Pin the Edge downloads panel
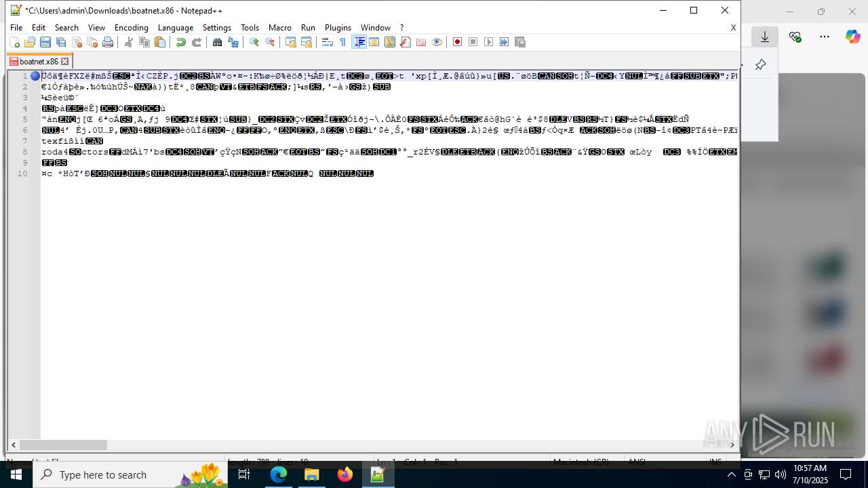This screenshot has width=868, height=488. (760, 65)
